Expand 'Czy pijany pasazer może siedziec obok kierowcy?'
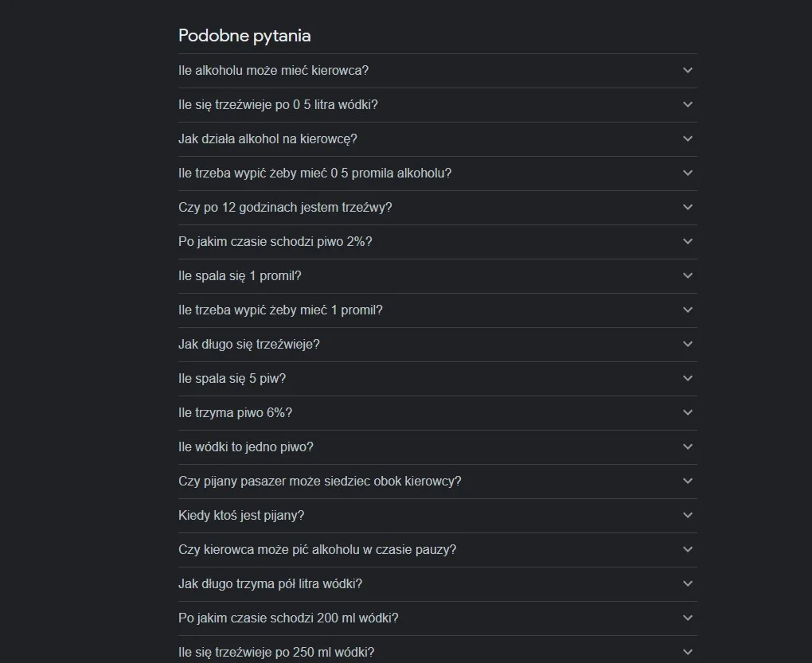 point(438,482)
